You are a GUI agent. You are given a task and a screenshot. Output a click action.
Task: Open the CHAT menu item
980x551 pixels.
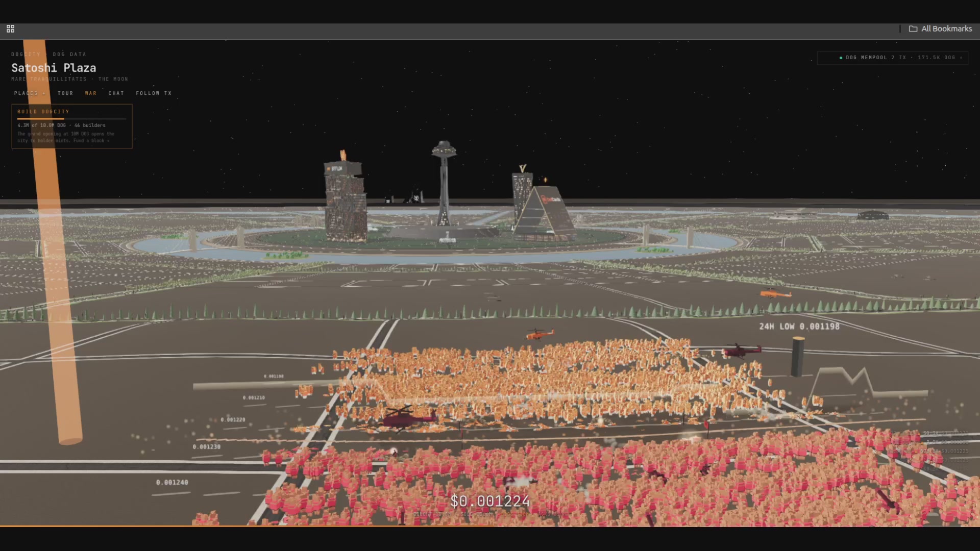(116, 93)
